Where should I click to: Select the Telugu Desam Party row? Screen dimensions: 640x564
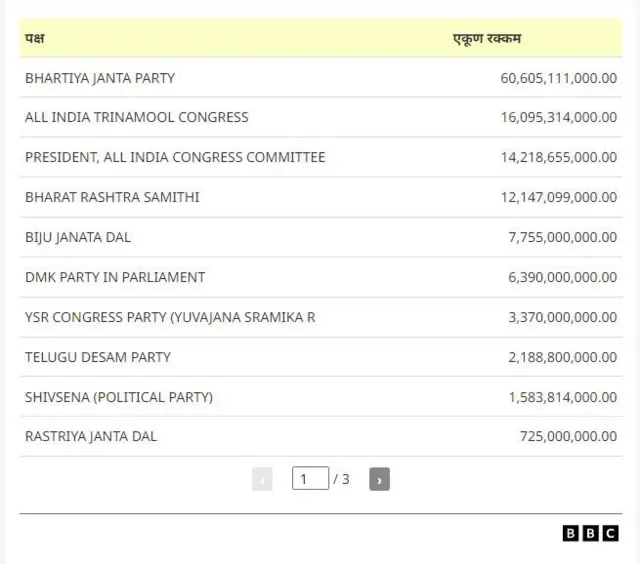[98, 357]
